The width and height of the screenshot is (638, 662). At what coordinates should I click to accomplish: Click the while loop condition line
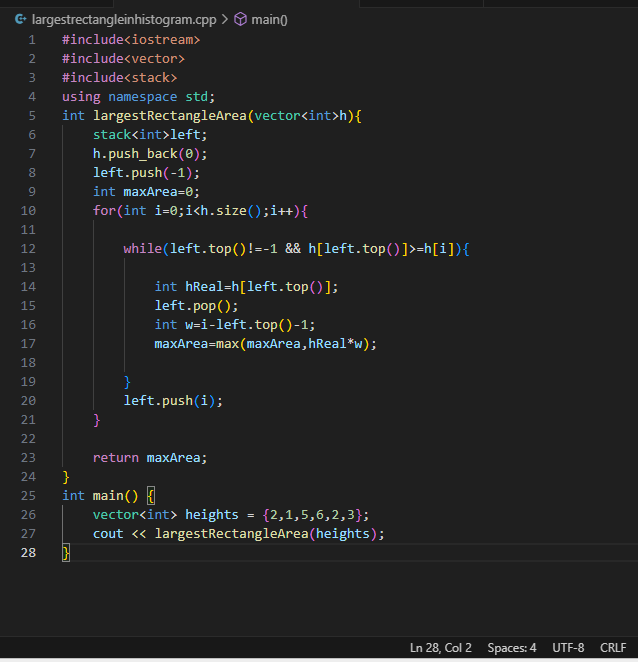(x=296, y=249)
